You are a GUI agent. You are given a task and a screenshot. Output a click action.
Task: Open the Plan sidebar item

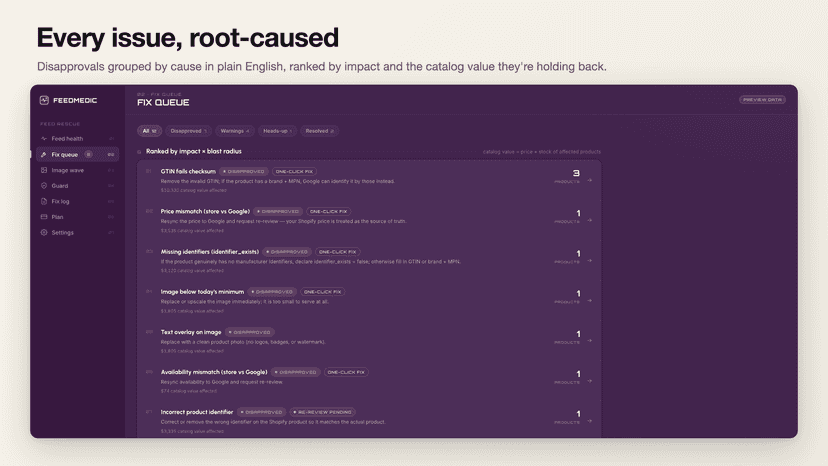click(77, 217)
